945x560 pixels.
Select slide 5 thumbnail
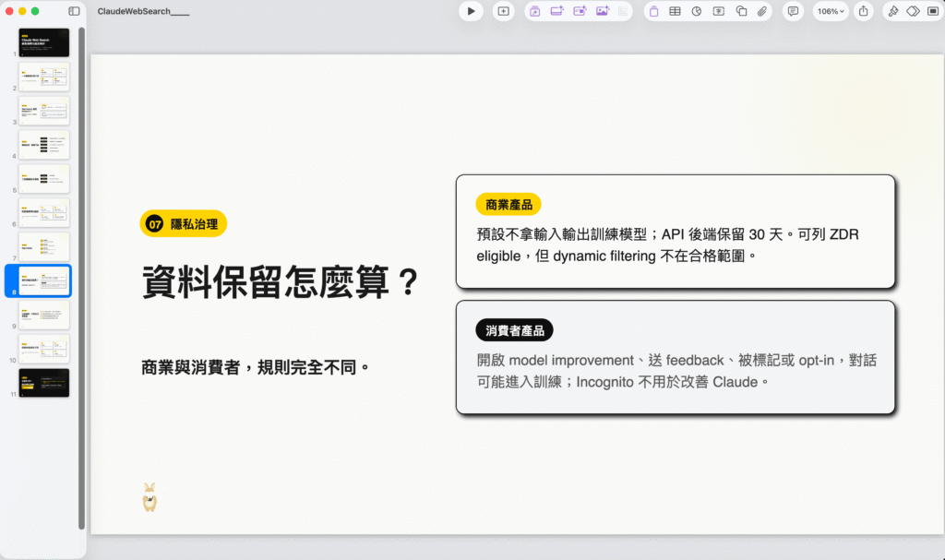[x=44, y=178]
